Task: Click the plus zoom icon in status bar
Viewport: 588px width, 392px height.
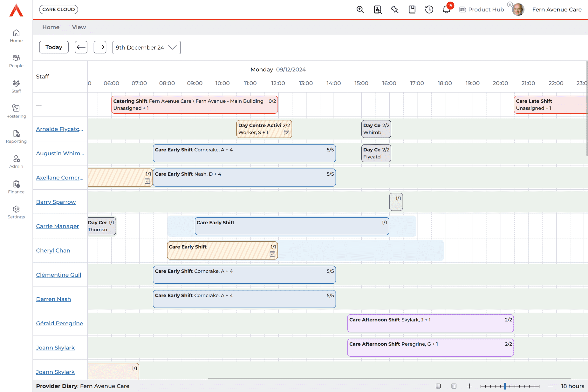Action: [469, 386]
